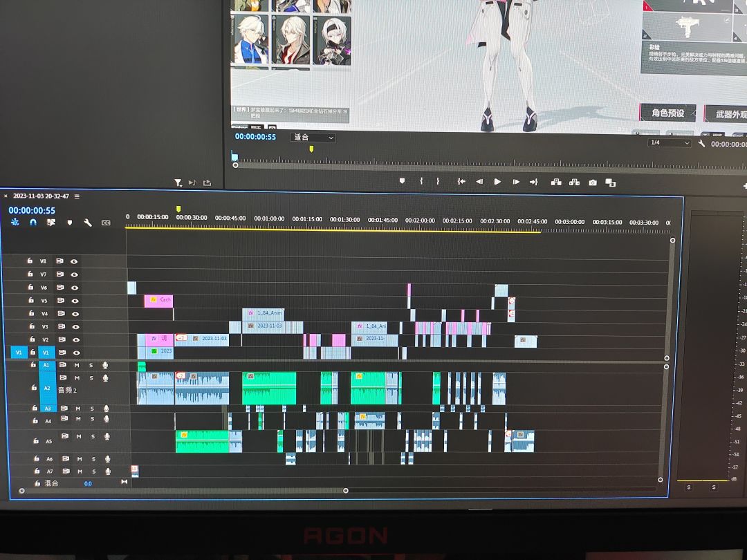The image size is (747, 560).
Task: Solo the A1 audio track
Action: point(91,365)
